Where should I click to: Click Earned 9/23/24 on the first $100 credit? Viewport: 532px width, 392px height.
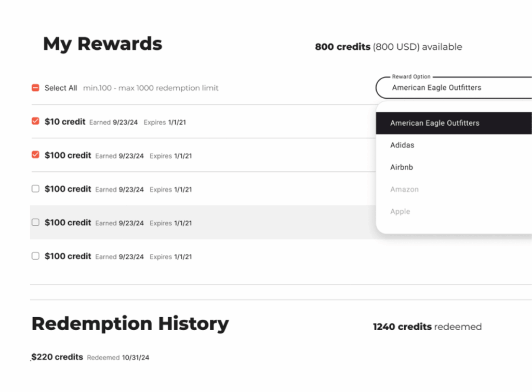122,155
